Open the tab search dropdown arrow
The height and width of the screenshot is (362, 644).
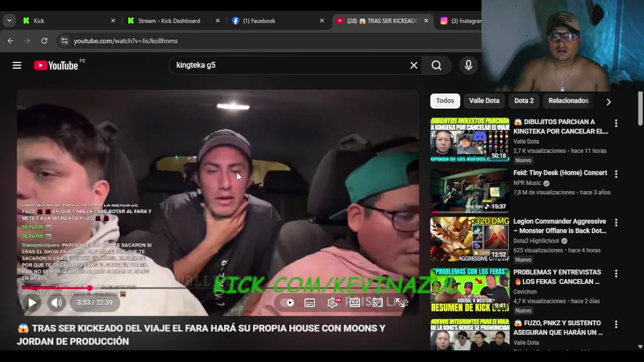coord(9,21)
